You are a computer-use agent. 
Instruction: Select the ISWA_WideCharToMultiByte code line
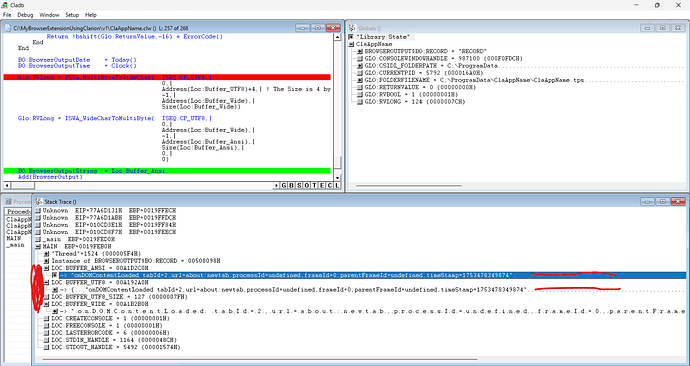click(x=114, y=118)
